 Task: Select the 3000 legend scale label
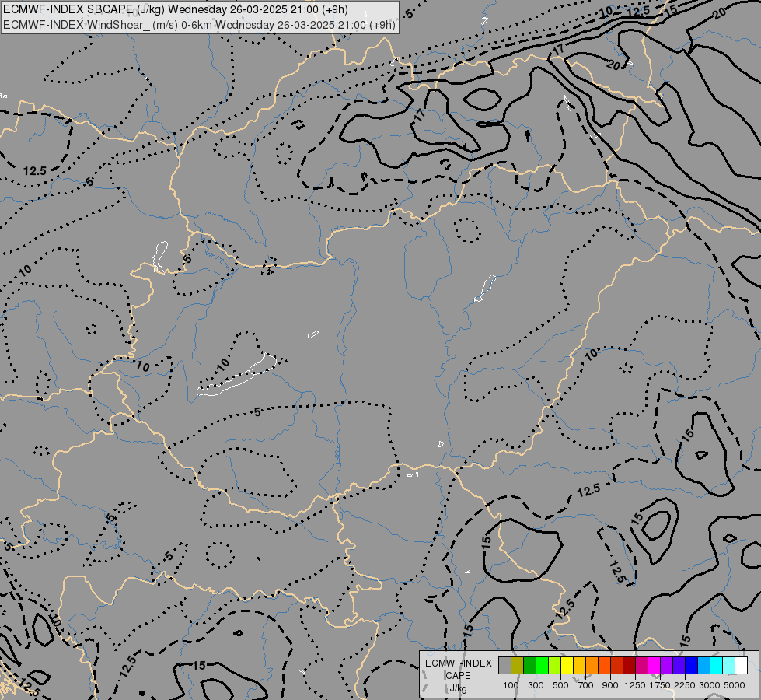(x=710, y=685)
